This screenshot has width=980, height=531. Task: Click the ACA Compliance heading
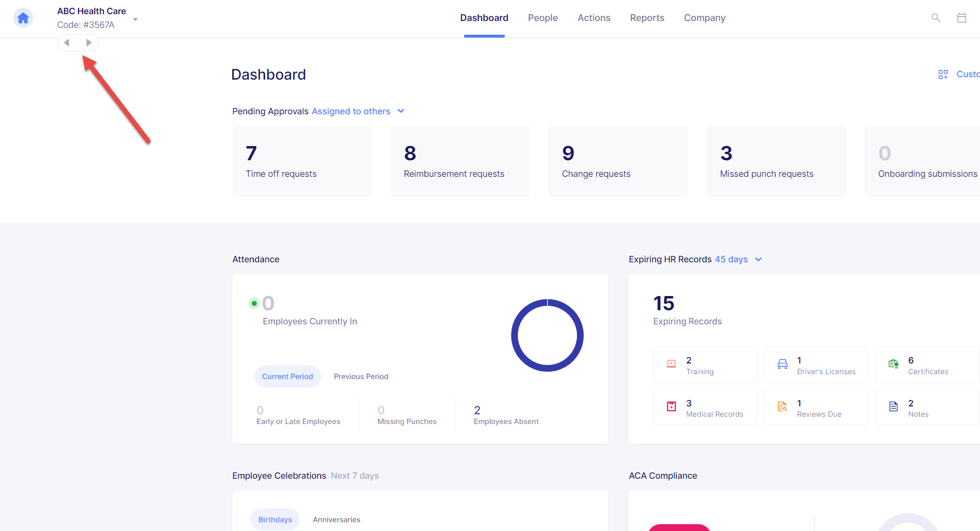663,476
